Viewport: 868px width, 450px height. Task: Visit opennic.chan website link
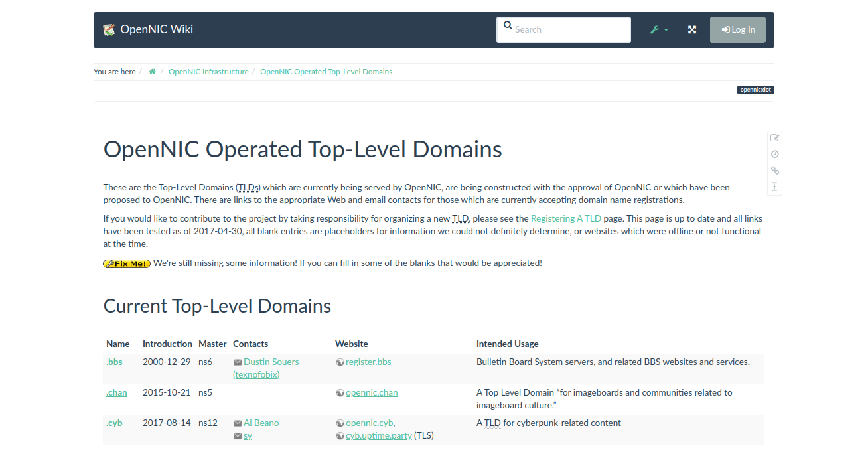[x=372, y=392]
